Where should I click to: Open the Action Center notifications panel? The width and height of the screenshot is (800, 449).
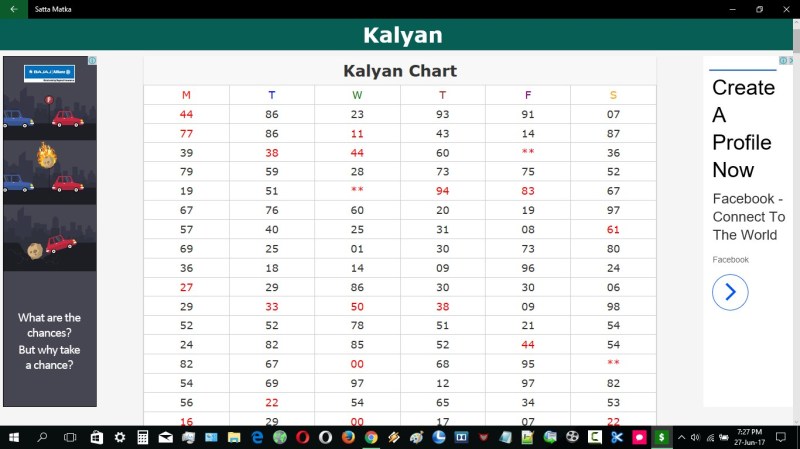(780, 437)
